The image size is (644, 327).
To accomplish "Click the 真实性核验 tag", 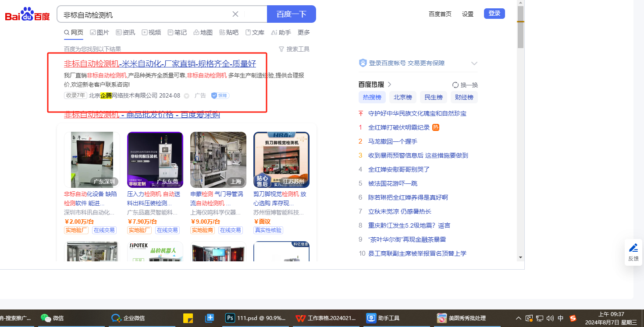I will (x=268, y=230).
